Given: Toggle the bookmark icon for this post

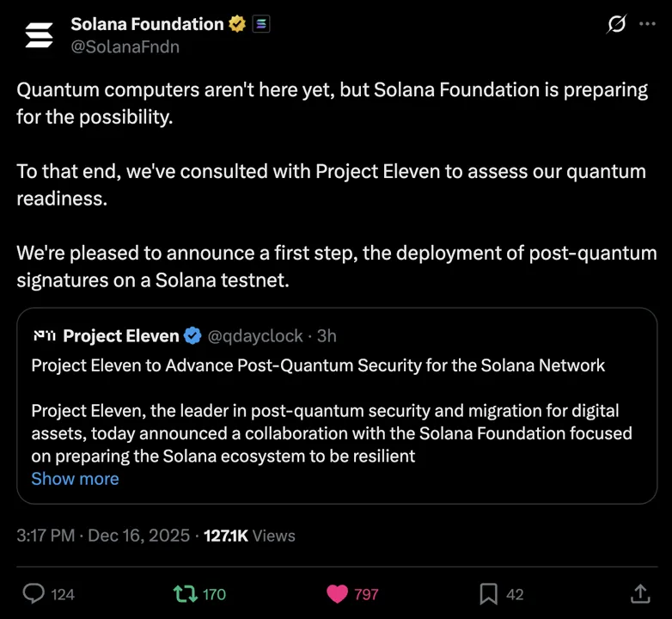Looking at the screenshot, I should click(x=488, y=593).
